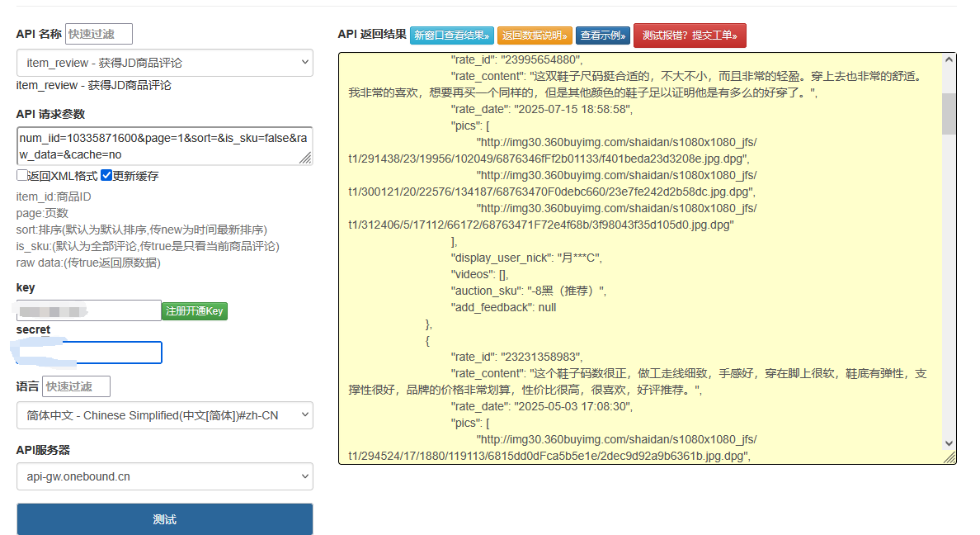Click the sort:排序 hint line

point(142,230)
